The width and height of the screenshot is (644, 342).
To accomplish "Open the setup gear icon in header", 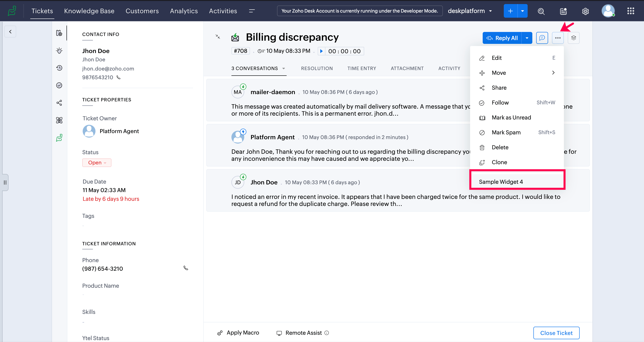I will tap(585, 11).
